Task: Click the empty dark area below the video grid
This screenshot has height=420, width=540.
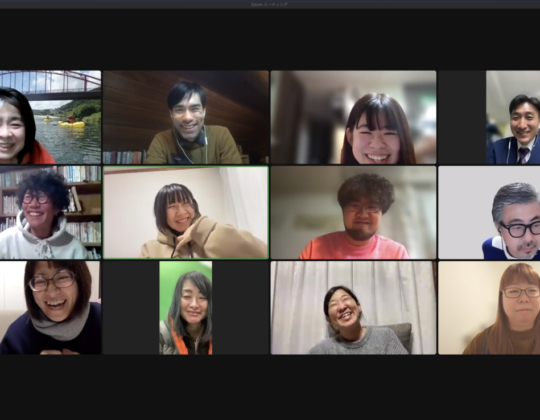Action: click(x=270, y=387)
